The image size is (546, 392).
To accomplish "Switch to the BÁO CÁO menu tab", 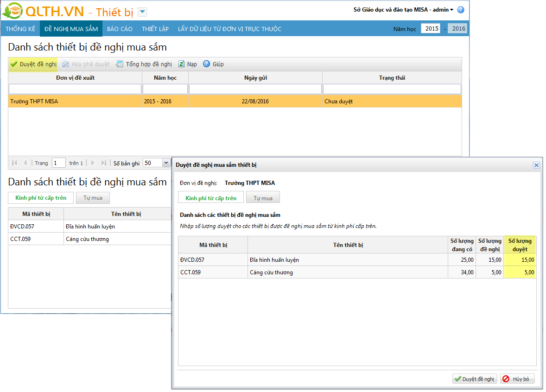I will click(x=120, y=29).
